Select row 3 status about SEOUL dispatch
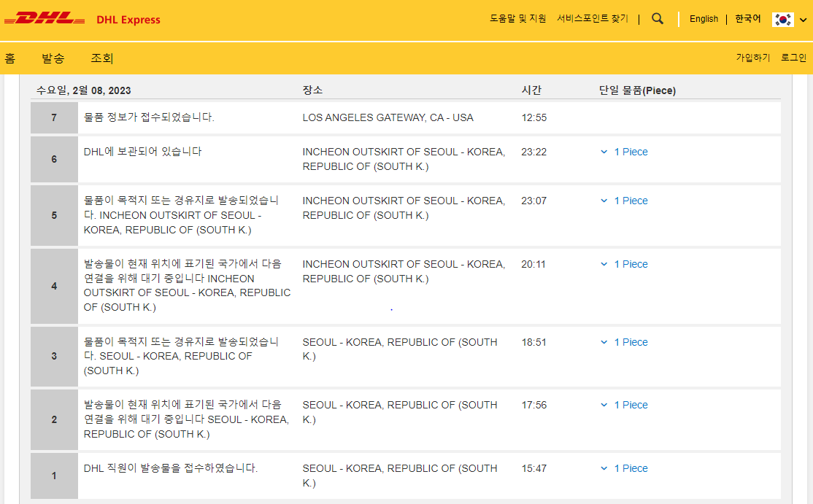This screenshot has width=813, height=504. [182, 357]
